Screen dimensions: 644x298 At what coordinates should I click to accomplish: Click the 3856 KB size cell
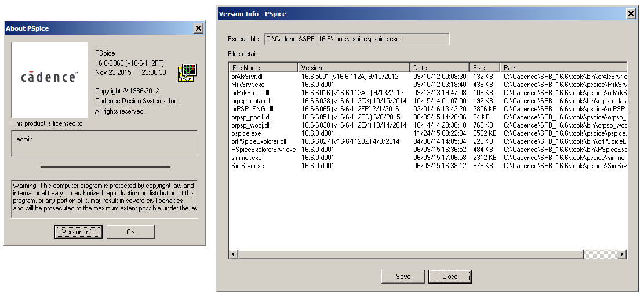(x=485, y=109)
